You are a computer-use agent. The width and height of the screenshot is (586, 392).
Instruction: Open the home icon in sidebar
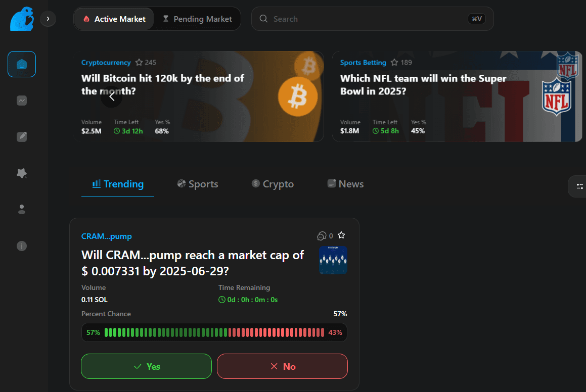(x=22, y=64)
